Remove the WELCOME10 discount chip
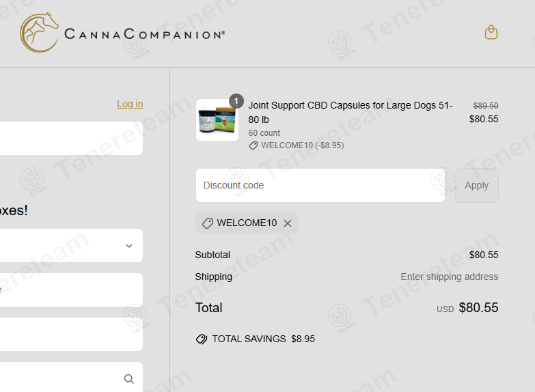The width and height of the screenshot is (535, 392). tap(288, 223)
